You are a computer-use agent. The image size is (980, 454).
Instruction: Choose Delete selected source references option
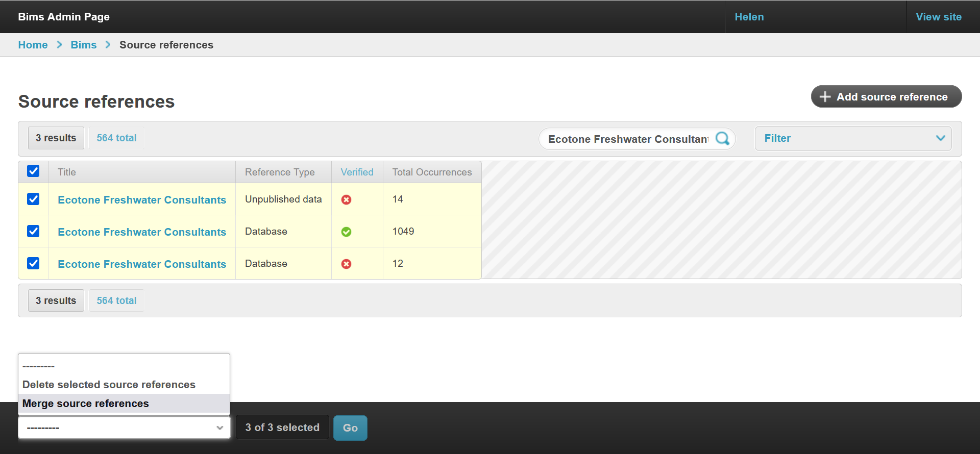[124, 385]
